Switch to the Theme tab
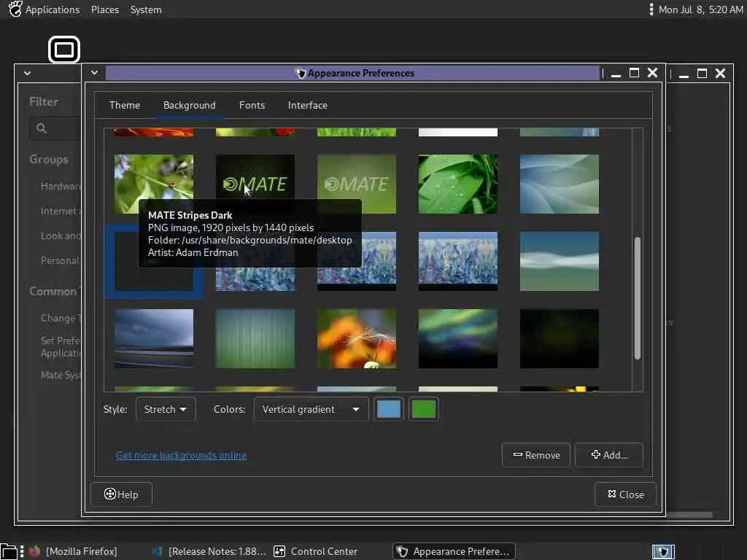The height and width of the screenshot is (560, 747). coord(124,105)
